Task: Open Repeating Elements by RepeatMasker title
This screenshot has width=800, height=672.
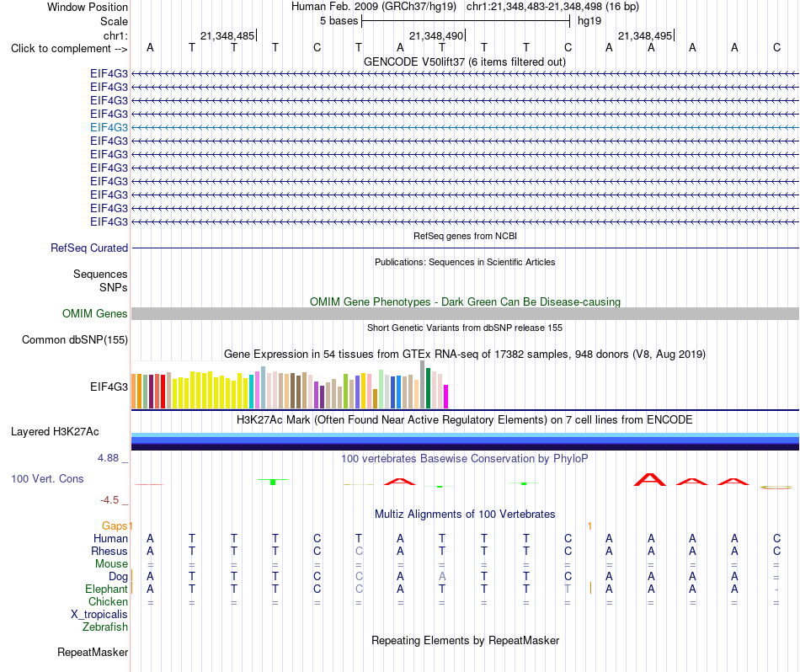Action: tap(465, 640)
